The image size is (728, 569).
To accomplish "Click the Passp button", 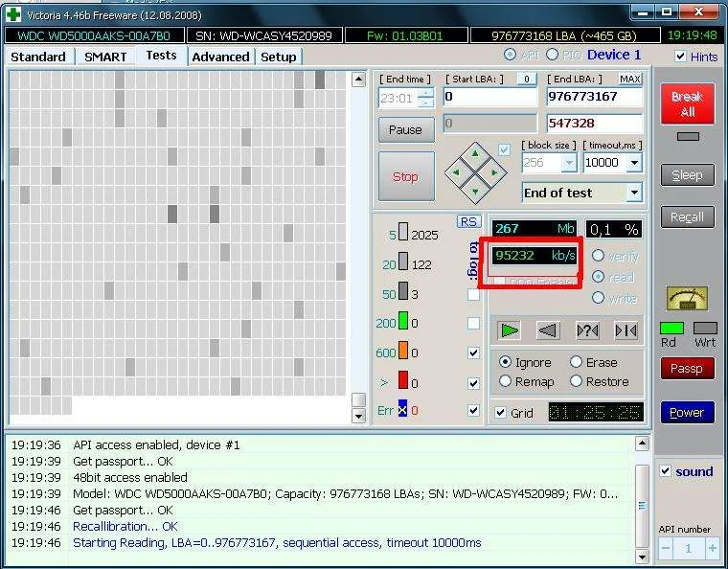I will (688, 369).
